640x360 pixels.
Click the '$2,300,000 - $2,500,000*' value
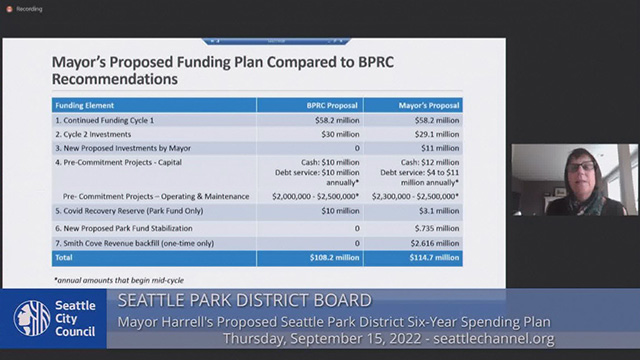pyautogui.click(x=415, y=196)
